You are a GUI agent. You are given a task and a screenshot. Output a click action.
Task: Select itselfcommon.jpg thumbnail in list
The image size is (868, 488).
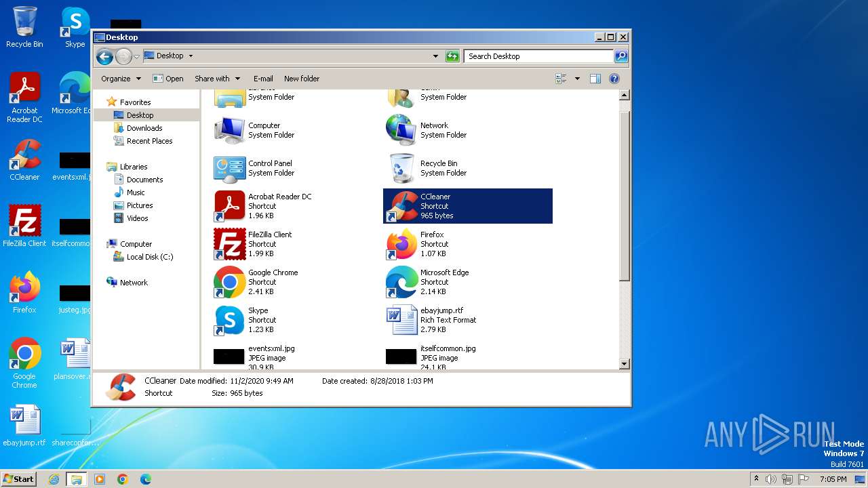tap(401, 357)
